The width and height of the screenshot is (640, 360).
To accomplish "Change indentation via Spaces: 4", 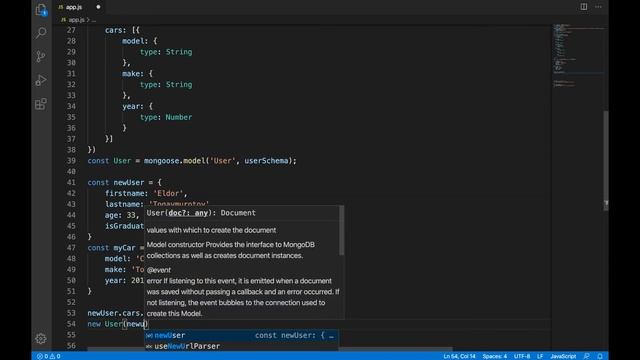I will pos(495,356).
